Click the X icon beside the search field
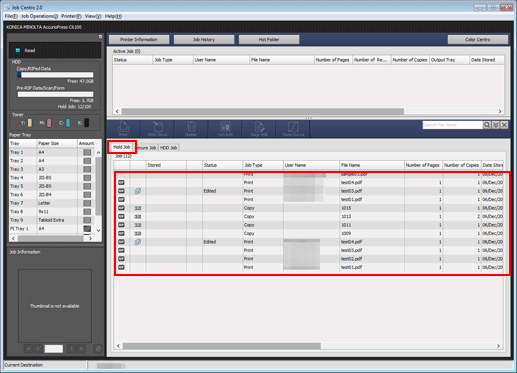The width and height of the screenshot is (517, 373). [x=504, y=125]
